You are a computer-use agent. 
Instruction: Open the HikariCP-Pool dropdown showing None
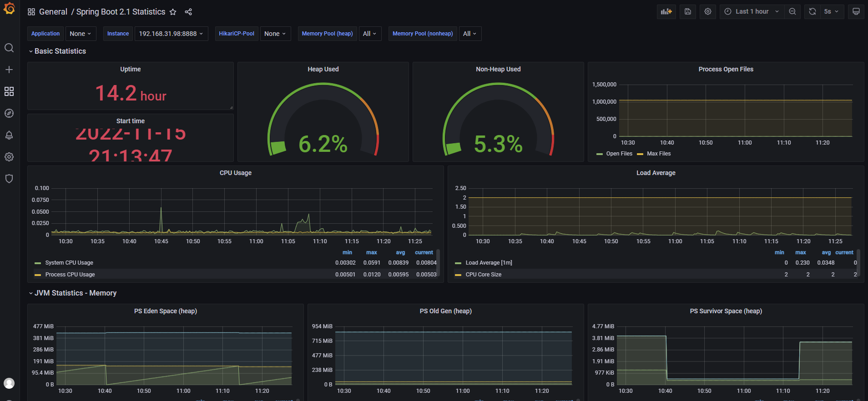(x=275, y=34)
